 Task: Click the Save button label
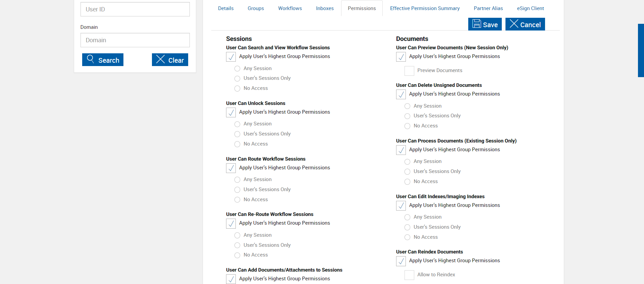(490, 25)
